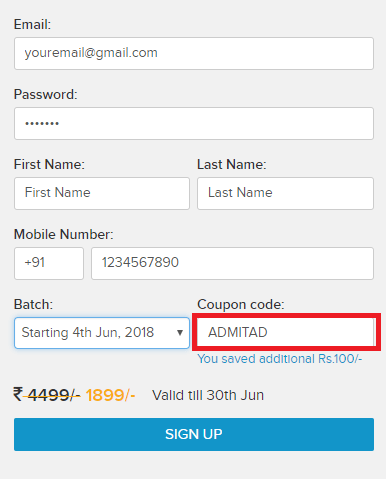The image size is (386, 479).
Task: Click the "Coupon code:" label
Action: (x=241, y=305)
